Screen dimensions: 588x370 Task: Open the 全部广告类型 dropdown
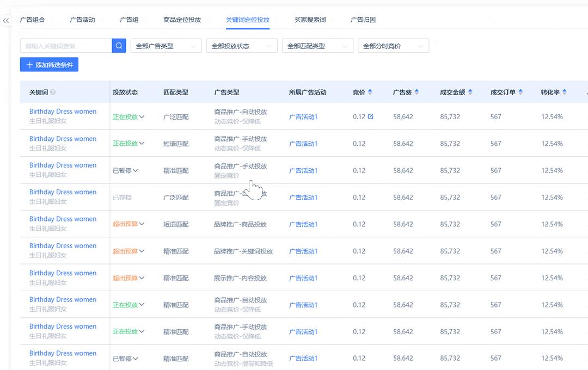point(166,46)
